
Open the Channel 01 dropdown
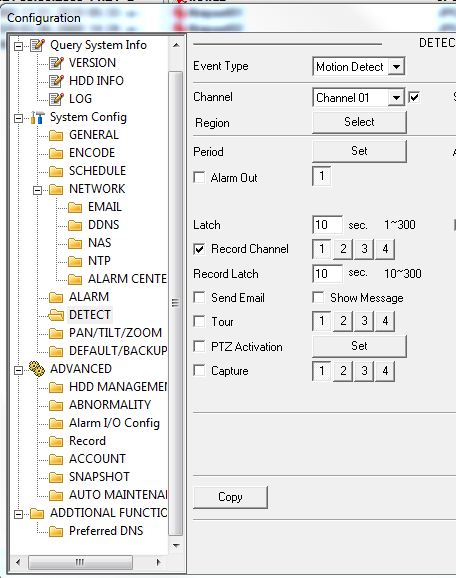[396, 98]
